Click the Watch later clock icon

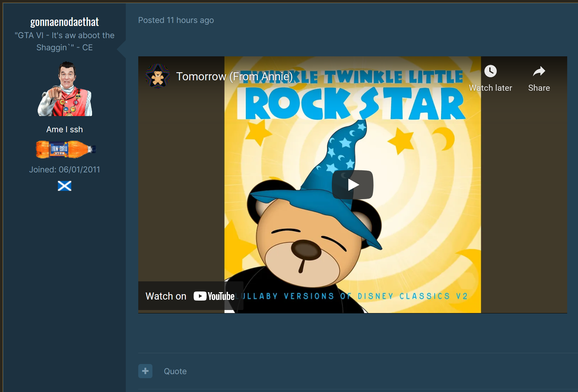490,71
